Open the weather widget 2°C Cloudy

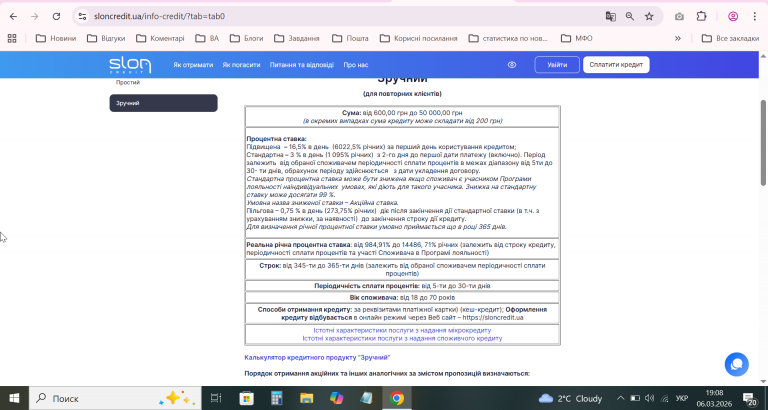[570, 398]
